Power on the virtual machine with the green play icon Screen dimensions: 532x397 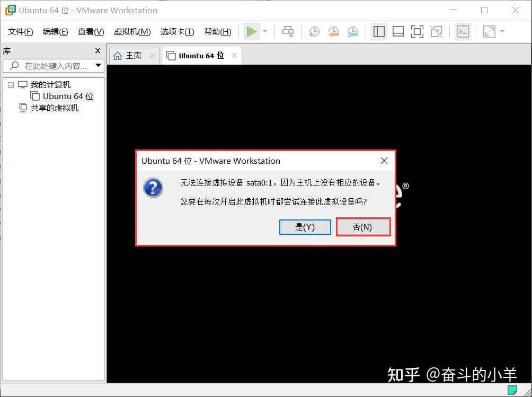252,31
